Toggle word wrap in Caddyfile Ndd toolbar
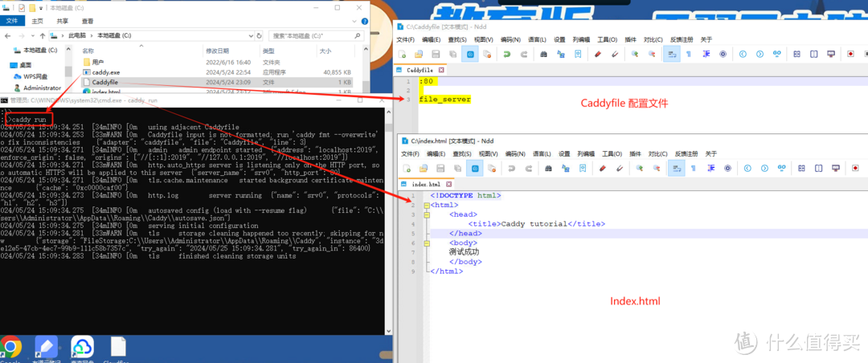This screenshot has width=868, height=363. (x=671, y=55)
